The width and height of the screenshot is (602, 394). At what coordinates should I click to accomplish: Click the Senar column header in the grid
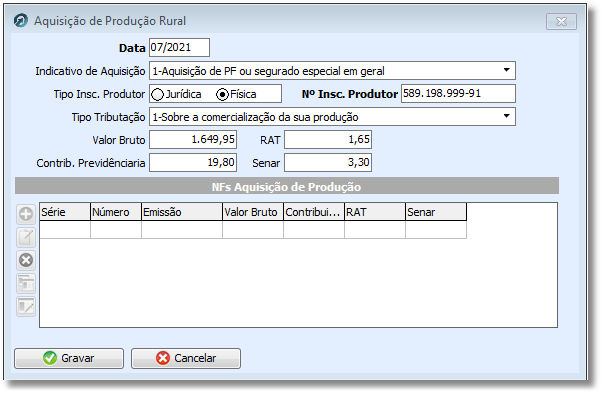point(436,212)
